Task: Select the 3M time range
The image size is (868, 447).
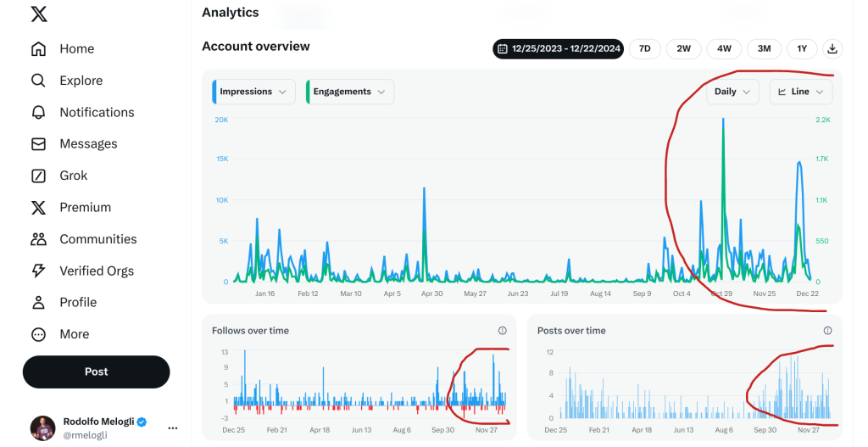Action: (x=764, y=48)
